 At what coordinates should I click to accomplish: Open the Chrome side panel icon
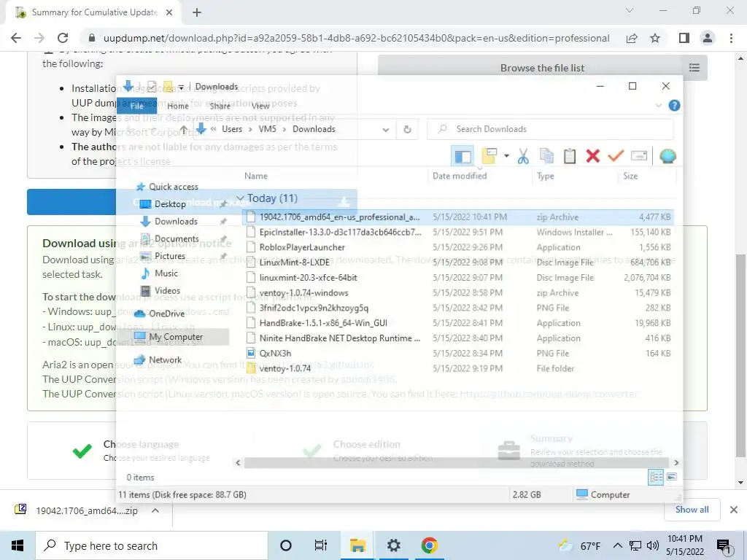[x=684, y=38]
